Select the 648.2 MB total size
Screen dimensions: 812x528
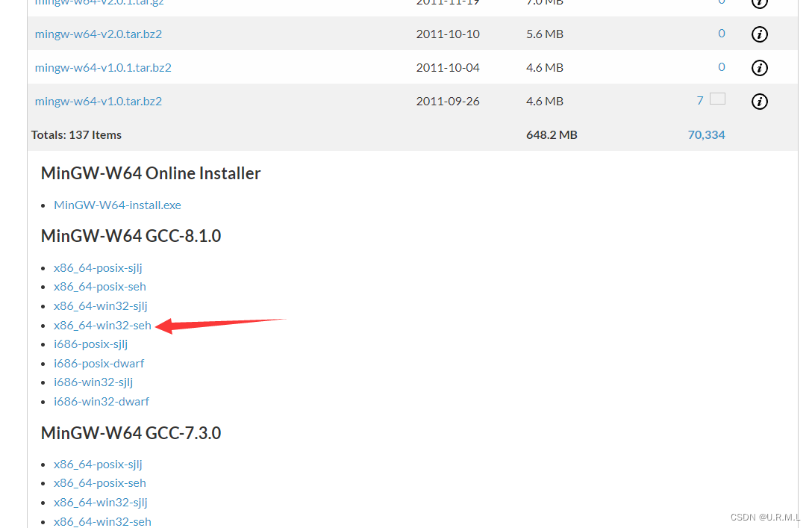(552, 134)
